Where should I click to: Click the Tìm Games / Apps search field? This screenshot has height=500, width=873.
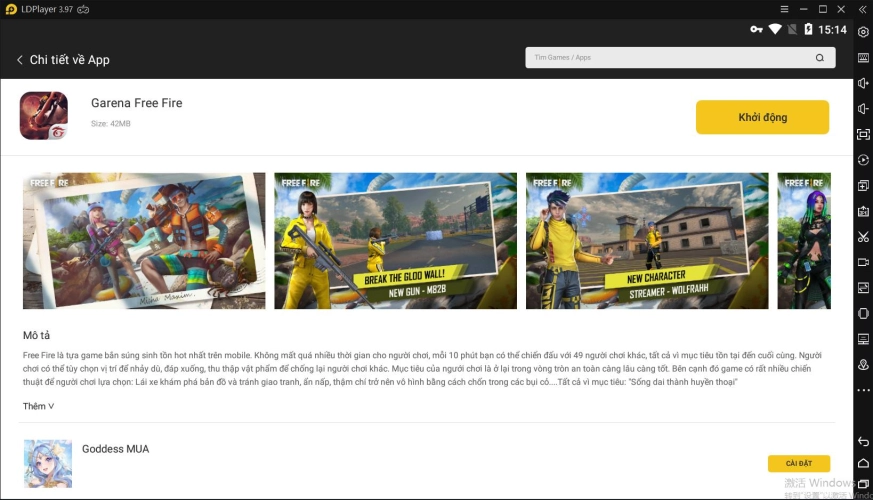(x=670, y=58)
